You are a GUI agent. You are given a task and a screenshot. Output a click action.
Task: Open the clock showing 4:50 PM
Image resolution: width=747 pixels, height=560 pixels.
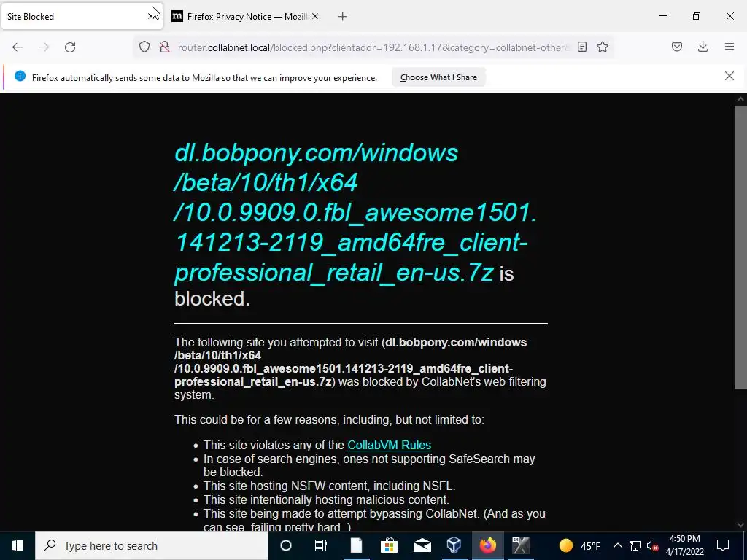[x=684, y=545]
